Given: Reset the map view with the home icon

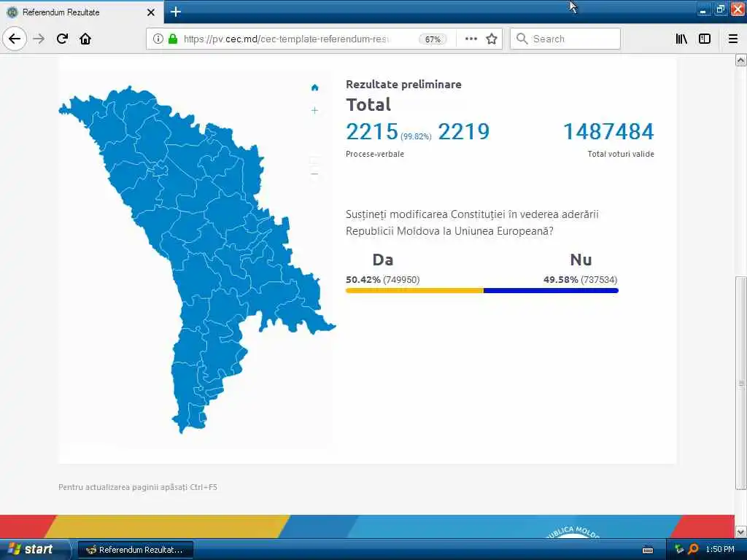Looking at the screenshot, I should tap(314, 87).
